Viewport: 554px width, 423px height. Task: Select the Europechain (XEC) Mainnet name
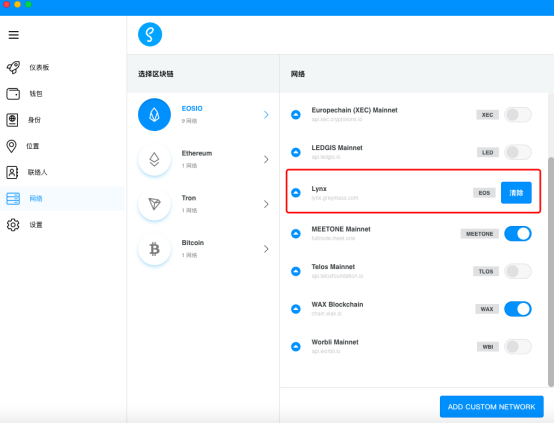click(x=354, y=110)
